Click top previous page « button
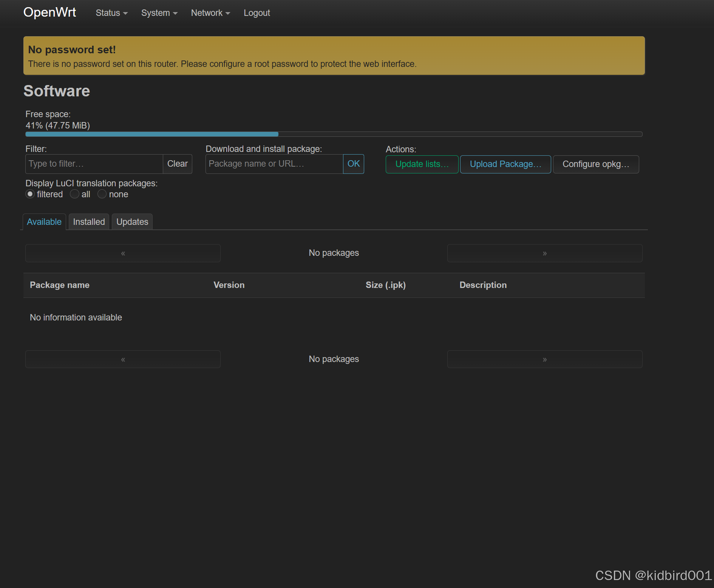This screenshot has height=588, width=714. pos(123,253)
